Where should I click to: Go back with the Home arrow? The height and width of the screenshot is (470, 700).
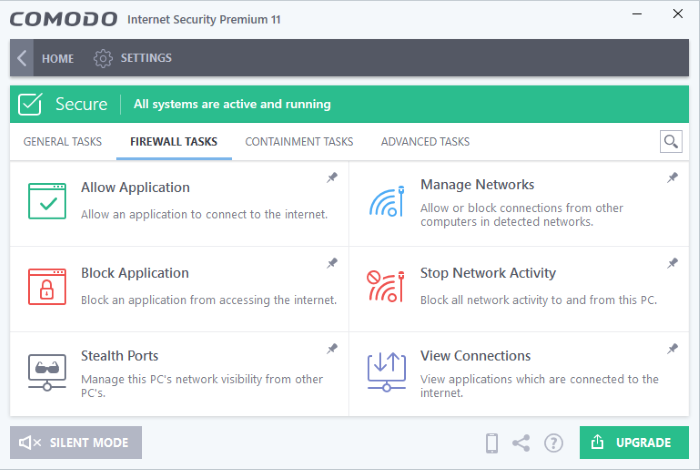[x=22, y=58]
